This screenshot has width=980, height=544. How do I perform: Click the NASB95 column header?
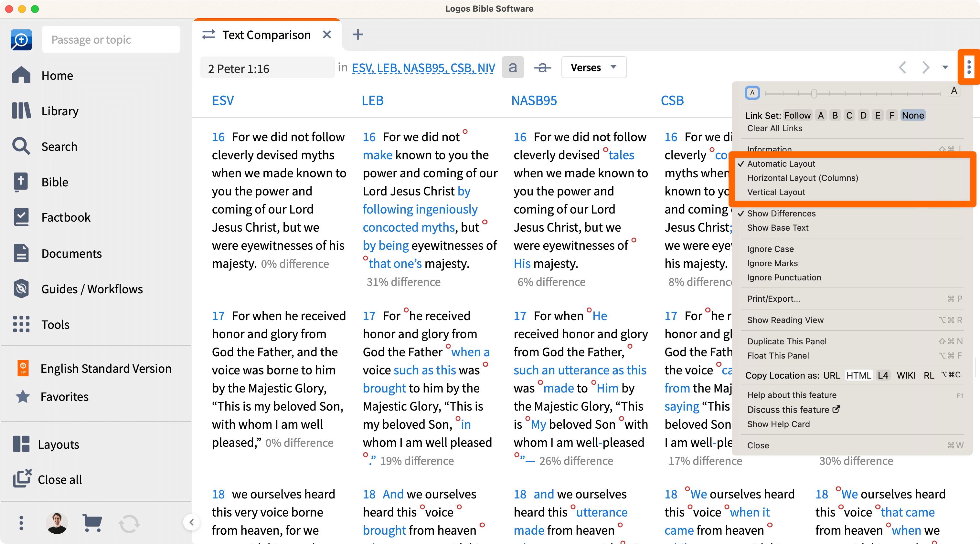[x=534, y=100]
